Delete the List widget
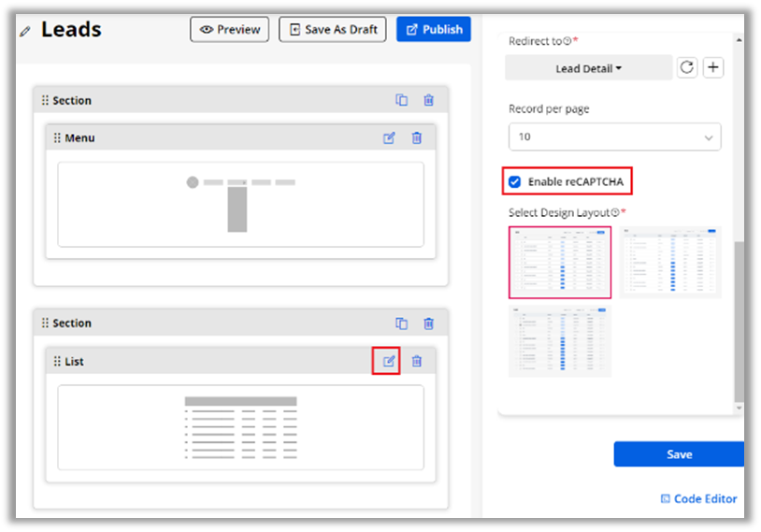This screenshot has height=532, width=761. pyautogui.click(x=417, y=361)
